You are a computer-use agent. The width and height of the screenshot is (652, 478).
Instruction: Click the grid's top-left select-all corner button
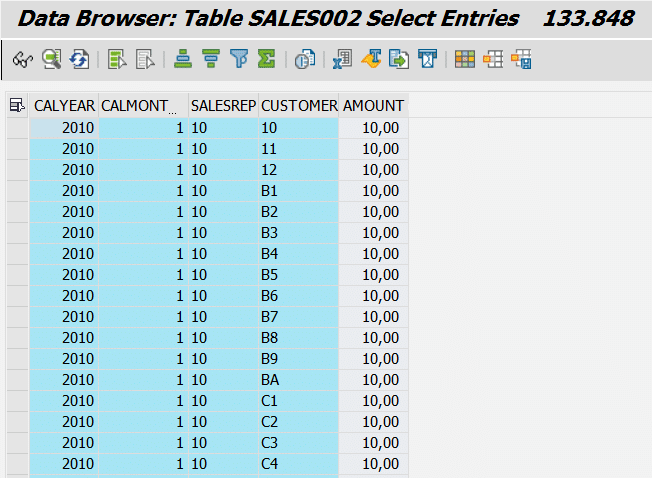click(x=17, y=106)
